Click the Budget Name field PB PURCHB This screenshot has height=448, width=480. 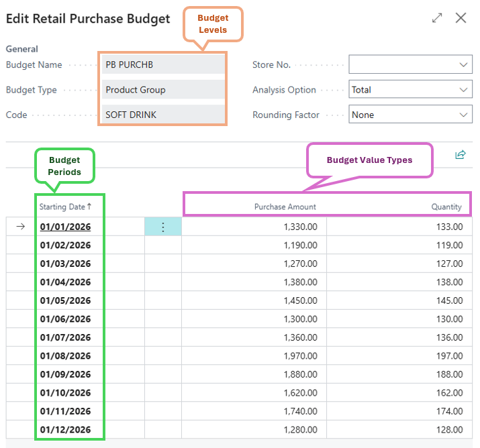[163, 64]
